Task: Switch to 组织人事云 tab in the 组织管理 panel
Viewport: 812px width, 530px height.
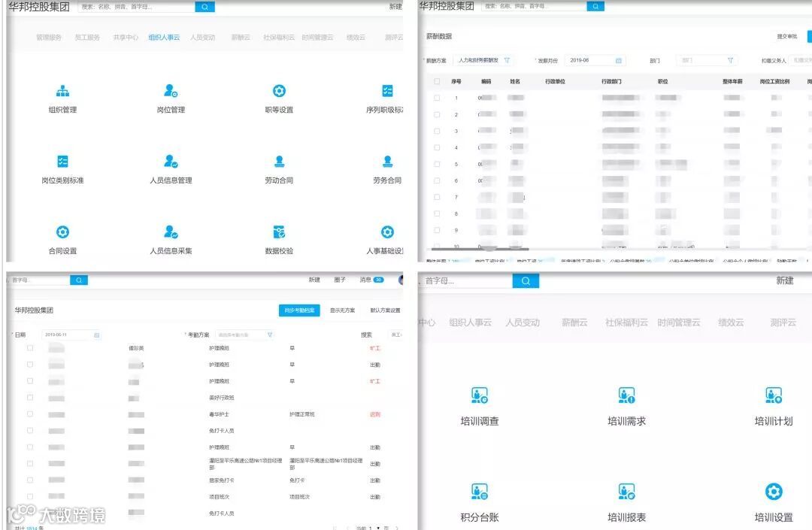Action: tap(164, 38)
